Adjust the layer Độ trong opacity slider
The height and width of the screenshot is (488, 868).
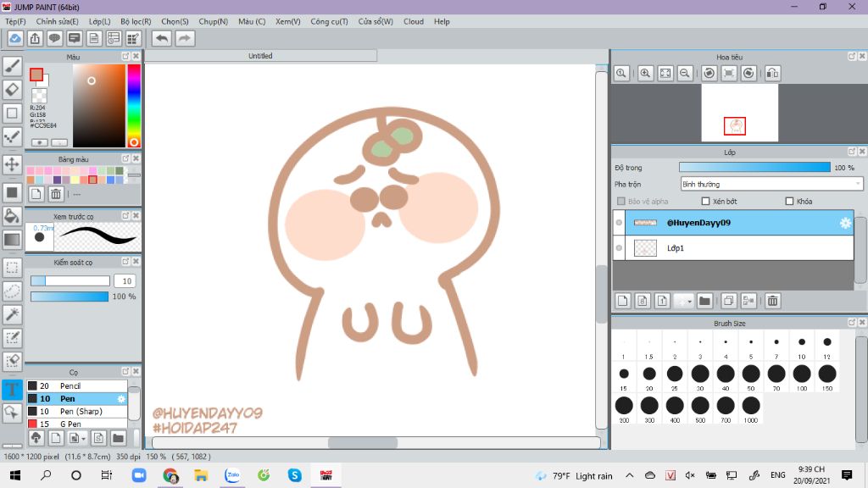click(754, 167)
